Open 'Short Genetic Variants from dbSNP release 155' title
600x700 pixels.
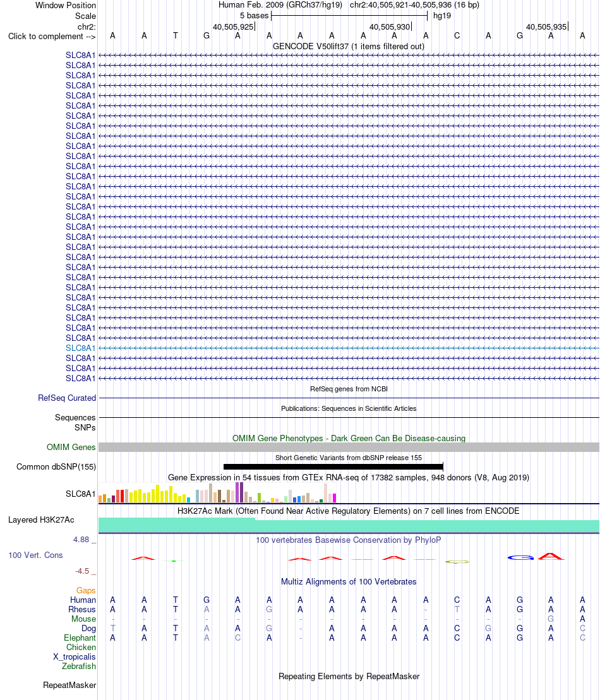[349, 458]
